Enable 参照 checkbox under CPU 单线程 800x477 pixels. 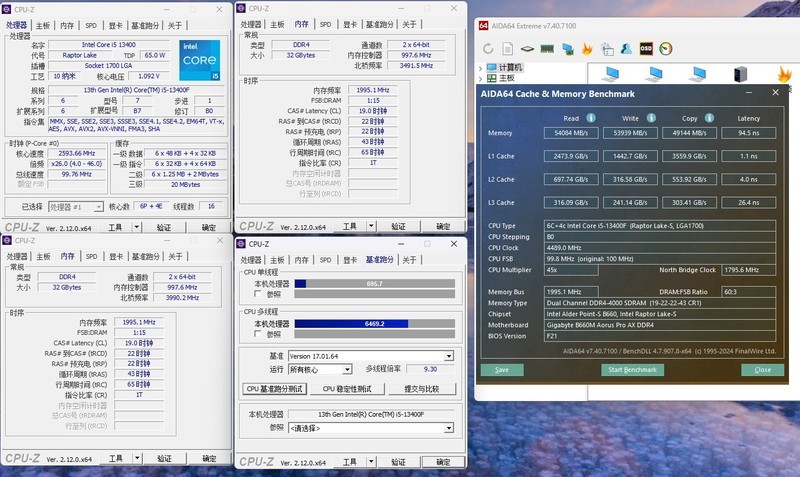(258, 294)
